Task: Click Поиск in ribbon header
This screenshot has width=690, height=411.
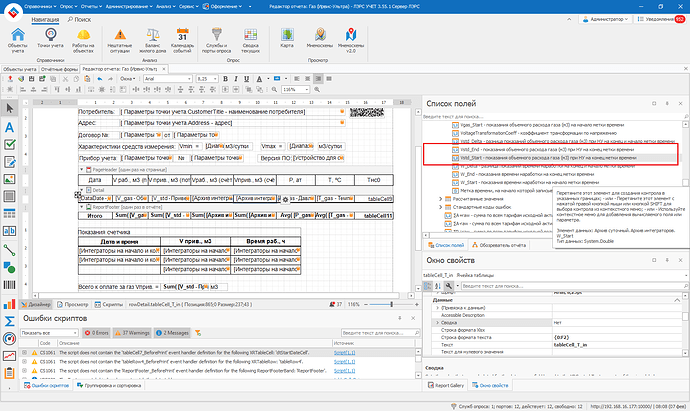Action: tap(79, 19)
